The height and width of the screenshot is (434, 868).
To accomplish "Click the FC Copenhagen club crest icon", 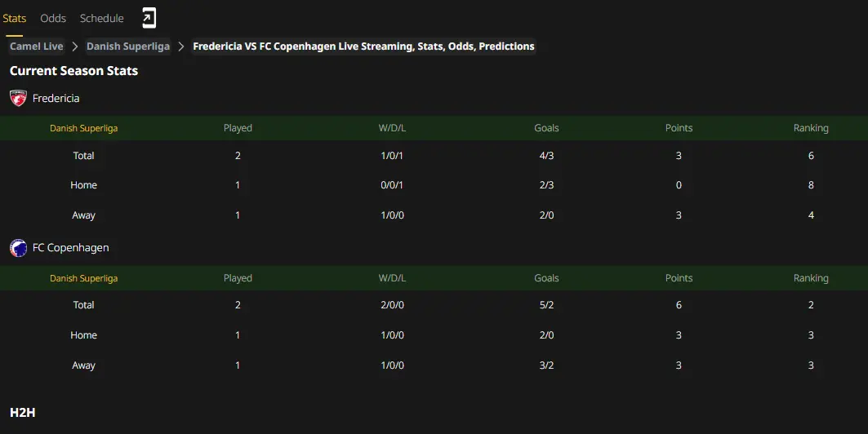I will (x=18, y=248).
